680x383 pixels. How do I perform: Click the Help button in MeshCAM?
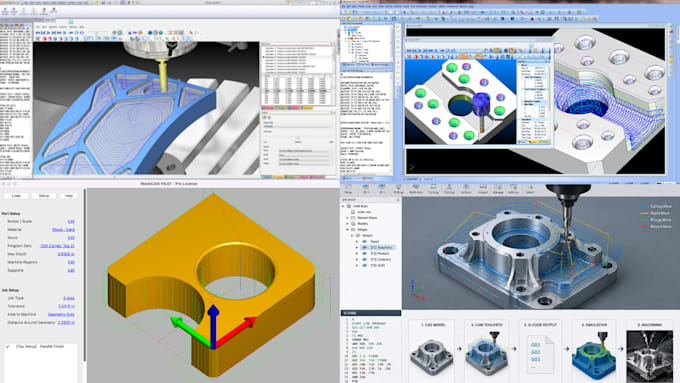point(69,196)
